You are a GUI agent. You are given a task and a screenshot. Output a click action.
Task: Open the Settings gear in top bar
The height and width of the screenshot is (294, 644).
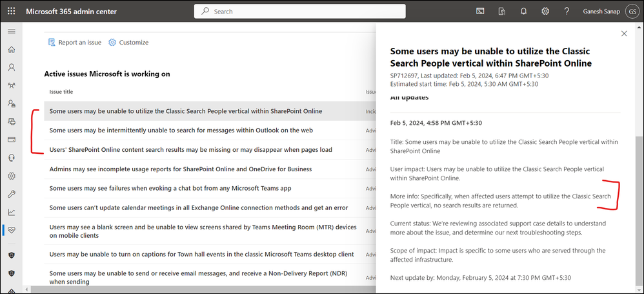pos(545,11)
